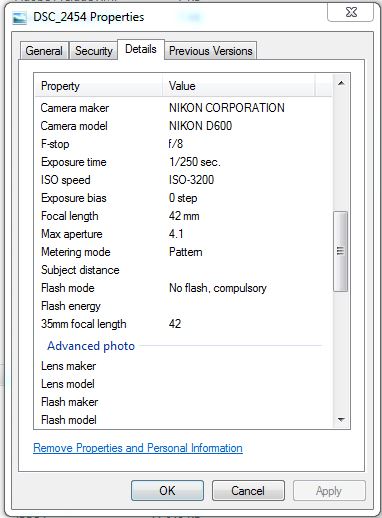Switch to the General tab

point(44,51)
